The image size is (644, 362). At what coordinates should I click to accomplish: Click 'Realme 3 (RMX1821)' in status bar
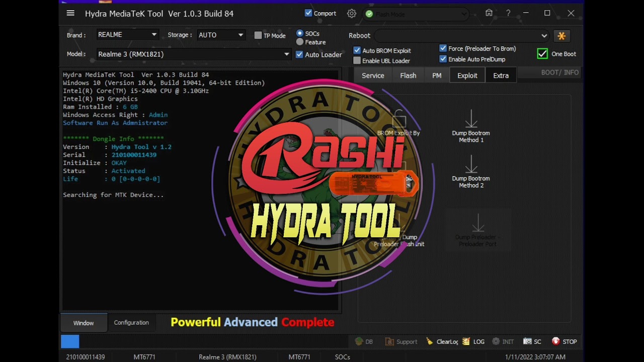(227, 357)
